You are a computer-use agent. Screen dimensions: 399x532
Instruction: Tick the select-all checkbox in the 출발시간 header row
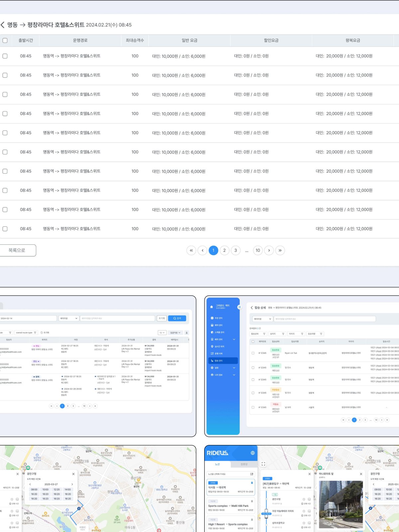click(5, 40)
